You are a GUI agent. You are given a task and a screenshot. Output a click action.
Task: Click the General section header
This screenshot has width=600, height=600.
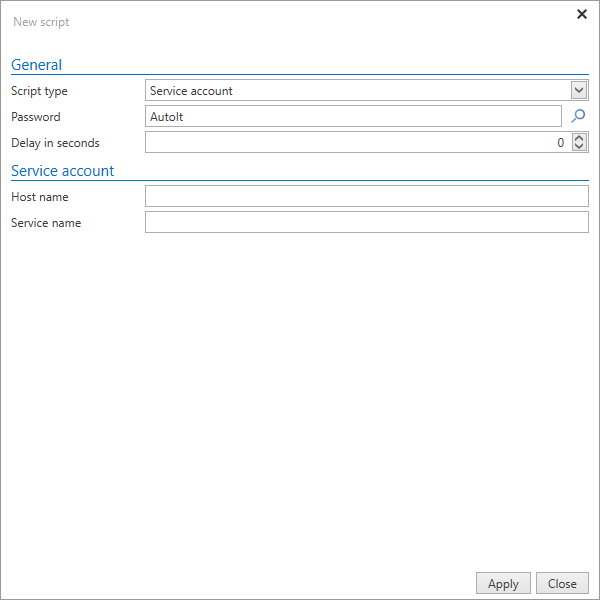[36, 65]
